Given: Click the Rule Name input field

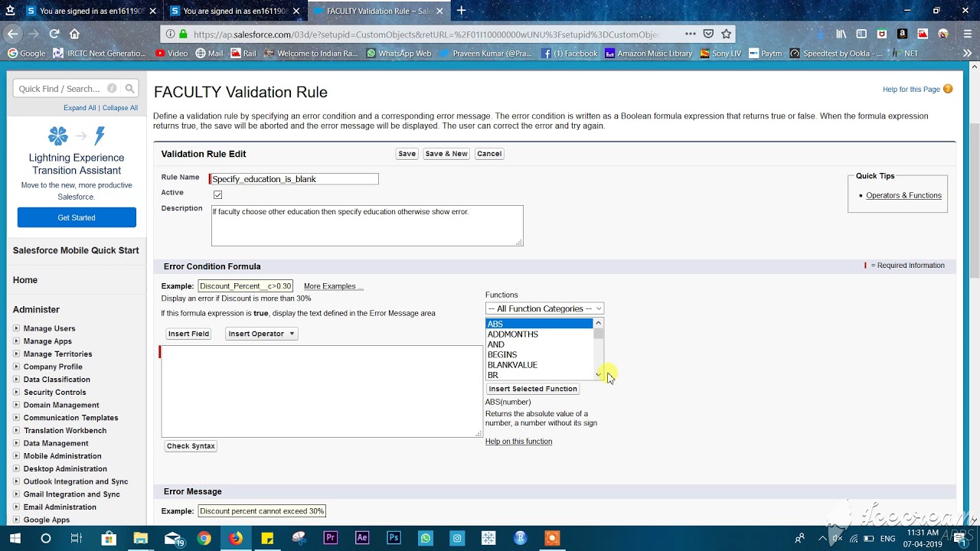Looking at the screenshot, I should (295, 179).
